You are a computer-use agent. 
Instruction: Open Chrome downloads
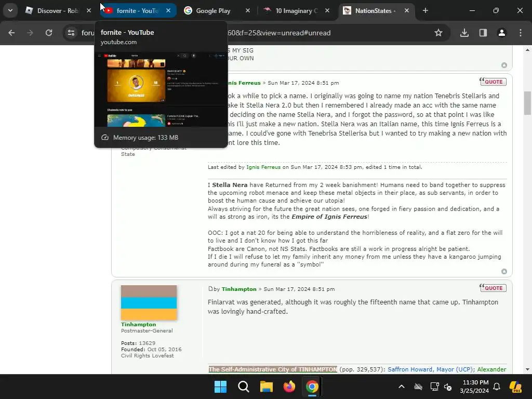pos(464,33)
